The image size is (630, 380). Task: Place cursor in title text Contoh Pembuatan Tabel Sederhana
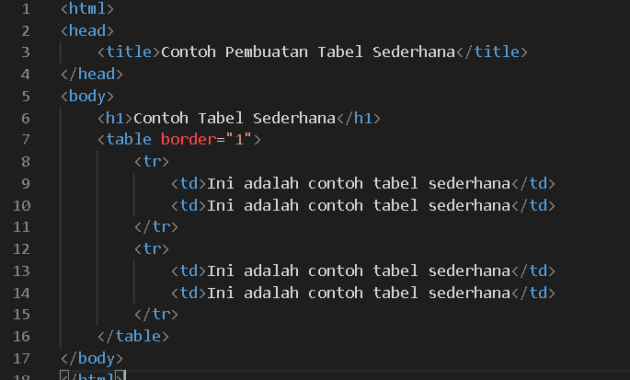[x=308, y=52]
